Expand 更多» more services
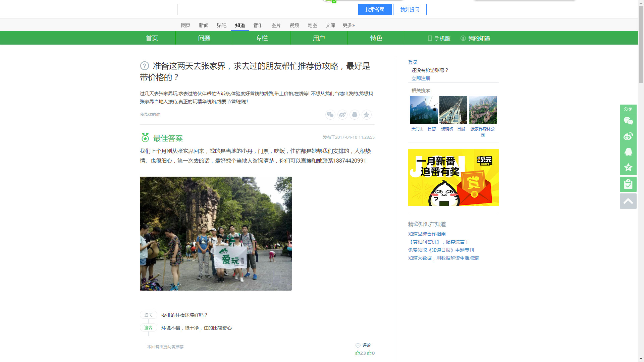Image resolution: width=644 pixels, height=362 pixels. click(x=348, y=25)
